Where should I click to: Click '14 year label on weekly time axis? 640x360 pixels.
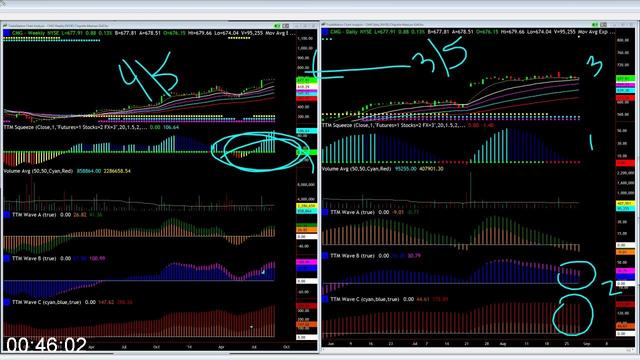coord(189,347)
